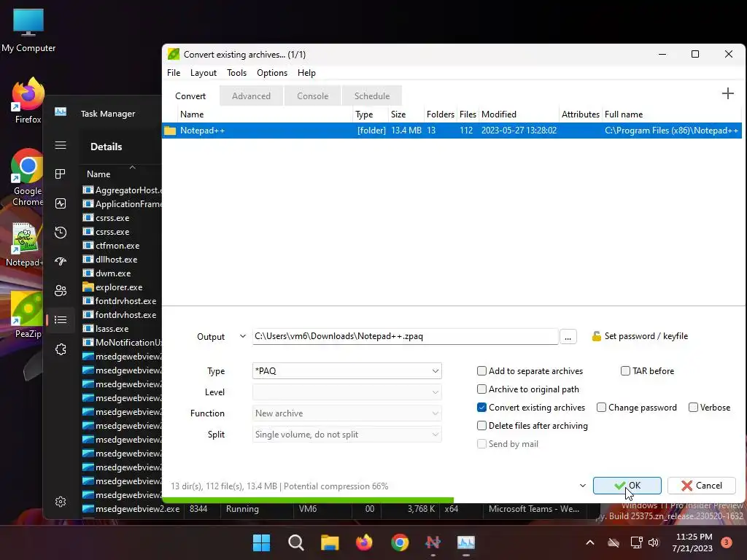Sort by Modified column header

(x=519, y=114)
